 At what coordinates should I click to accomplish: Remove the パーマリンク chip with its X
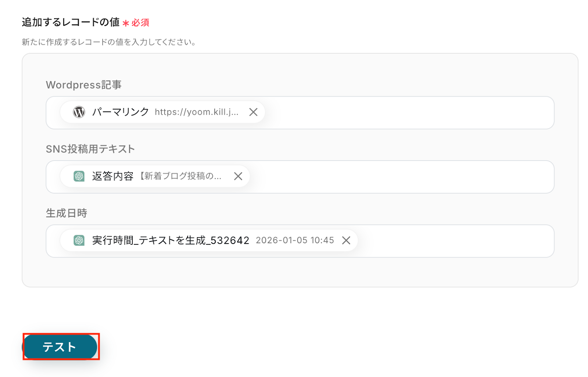click(253, 112)
